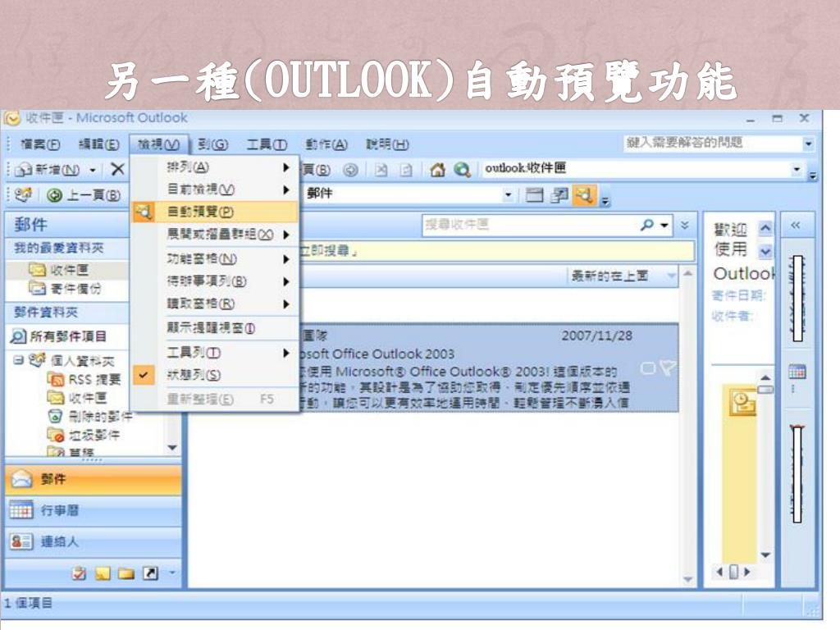840x630 pixels.
Task: Click the 上一頁(B) back button
Action: coord(83,195)
